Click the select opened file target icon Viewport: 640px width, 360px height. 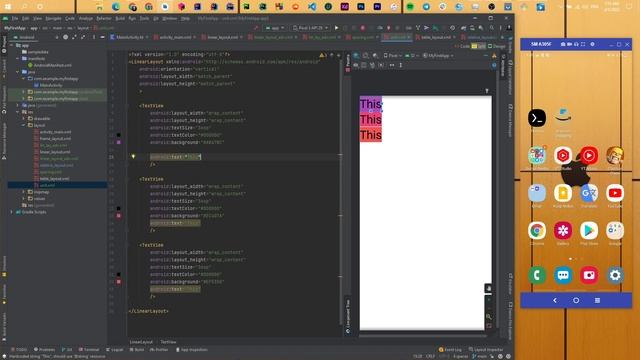tap(65, 37)
